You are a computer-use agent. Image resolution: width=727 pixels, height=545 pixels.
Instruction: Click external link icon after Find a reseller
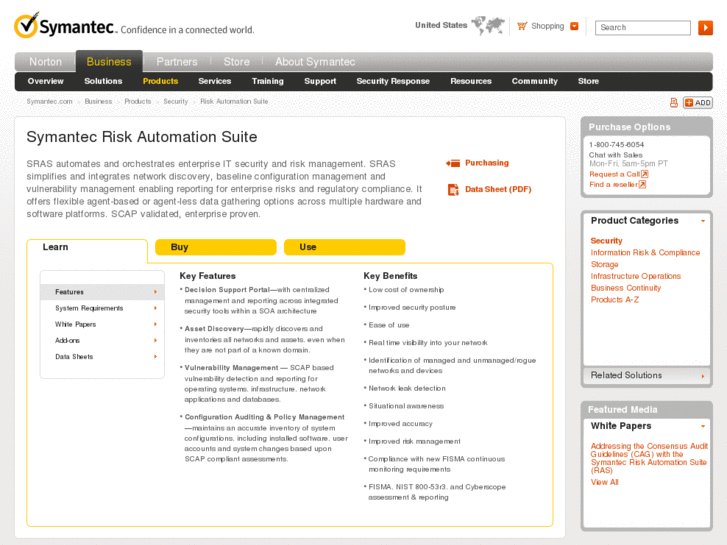point(642,185)
